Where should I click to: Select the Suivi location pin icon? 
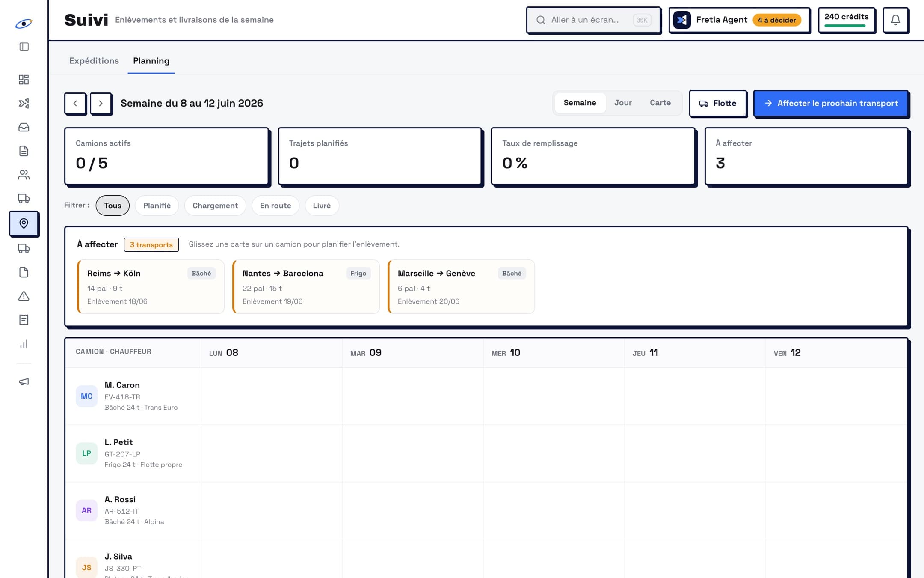(24, 223)
